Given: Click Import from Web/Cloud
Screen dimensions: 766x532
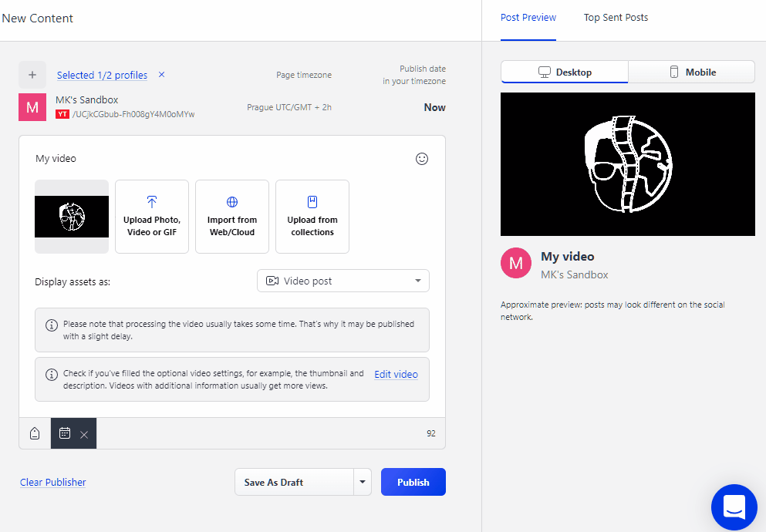Looking at the screenshot, I should click(x=232, y=217).
